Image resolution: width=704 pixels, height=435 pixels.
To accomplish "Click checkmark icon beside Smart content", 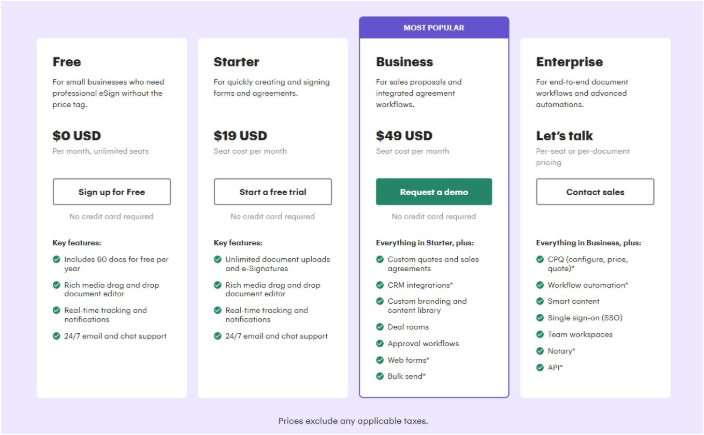I will click(x=541, y=301).
